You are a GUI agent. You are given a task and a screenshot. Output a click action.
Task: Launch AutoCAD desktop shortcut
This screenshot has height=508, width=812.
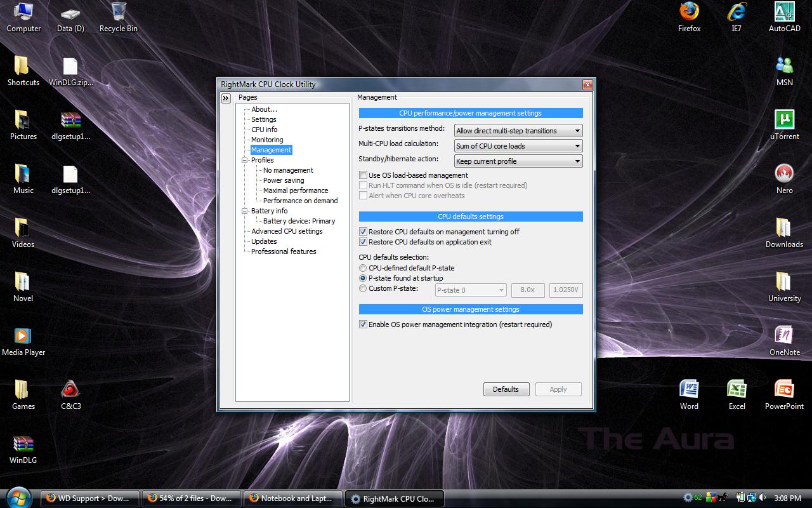pyautogui.click(x=785, y=17)
